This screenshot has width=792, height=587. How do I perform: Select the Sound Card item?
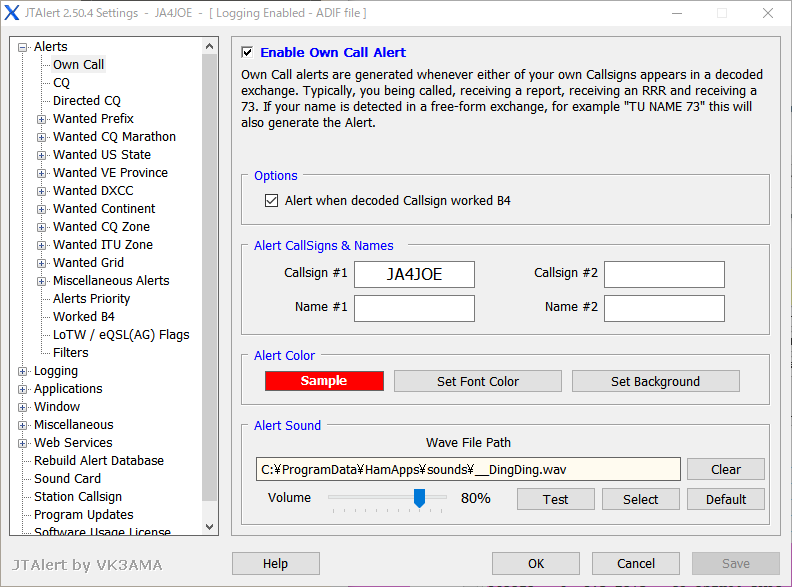tap(67, 478)
